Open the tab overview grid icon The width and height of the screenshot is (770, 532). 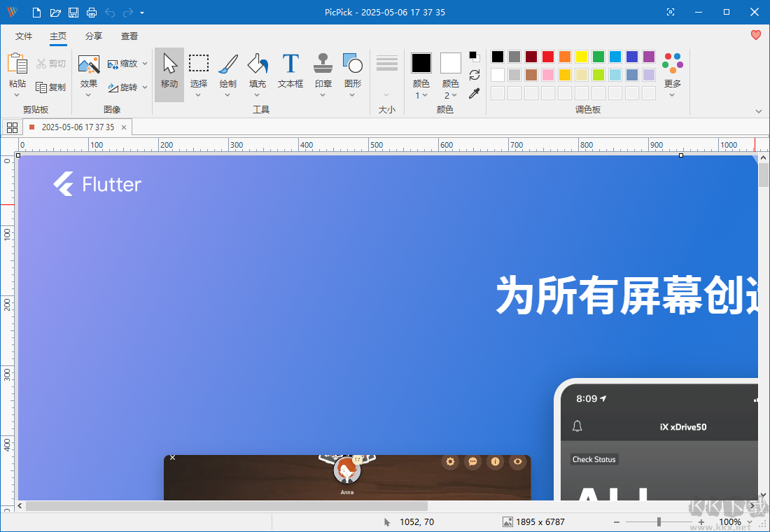coord(12,127)
